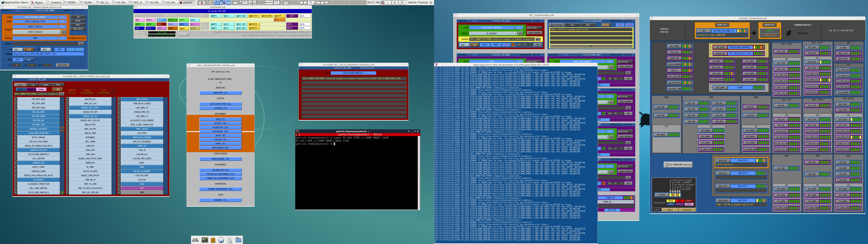Open ISC GUARDIANS Overview in GUARD_OVERVIEW
Viewport: 868px width, 244px height.
click(678, 165)
